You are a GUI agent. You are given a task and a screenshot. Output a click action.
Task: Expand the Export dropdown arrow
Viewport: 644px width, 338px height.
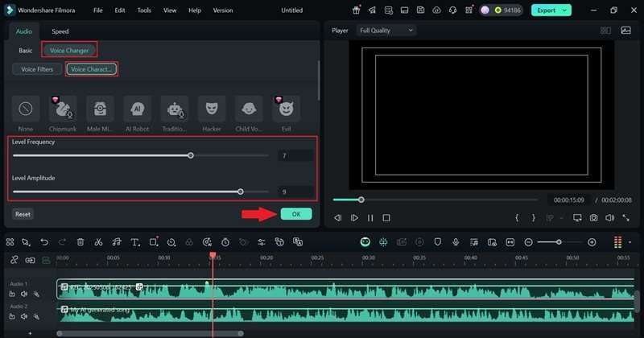[565, 10]
